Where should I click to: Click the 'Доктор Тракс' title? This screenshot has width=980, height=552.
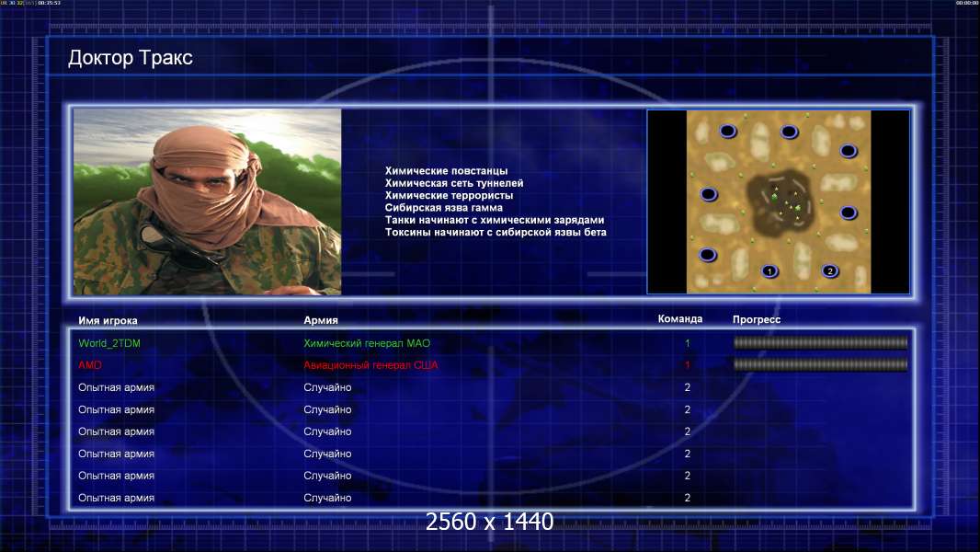[x=130, y=58]
